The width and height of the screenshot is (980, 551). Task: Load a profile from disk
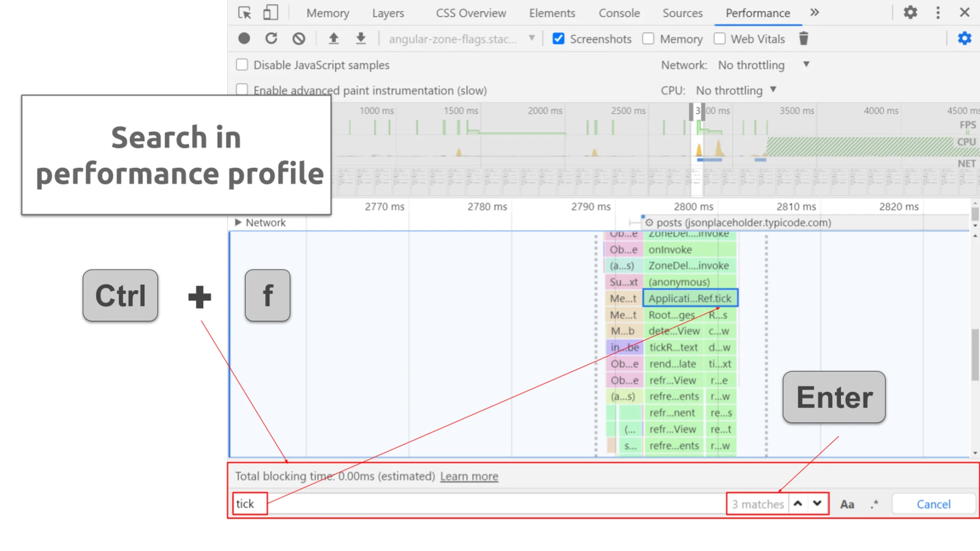334,38
